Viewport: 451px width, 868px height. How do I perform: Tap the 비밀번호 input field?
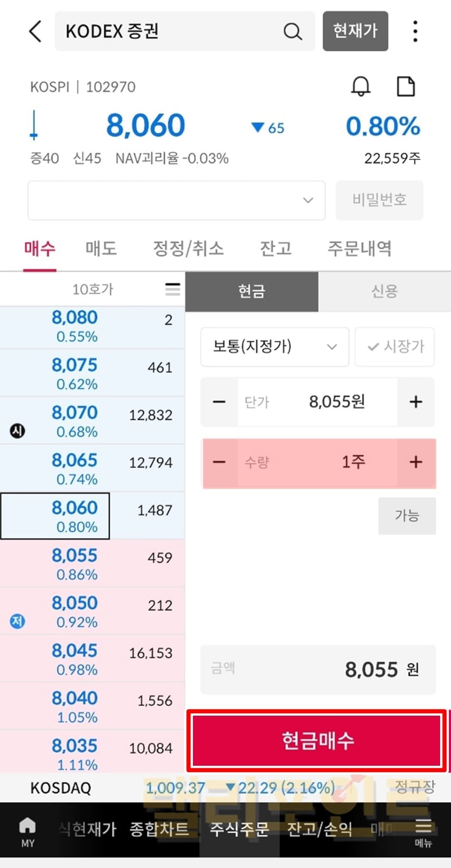379,200
